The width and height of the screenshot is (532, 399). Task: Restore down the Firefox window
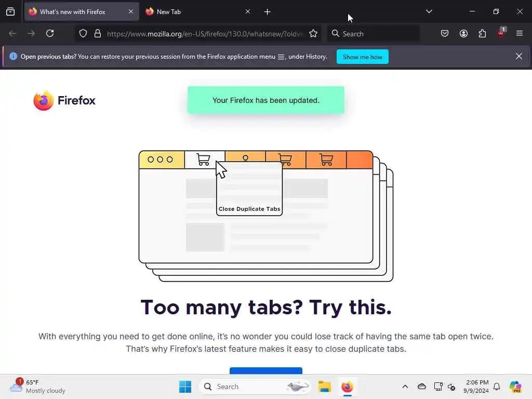tap(496, 11)
